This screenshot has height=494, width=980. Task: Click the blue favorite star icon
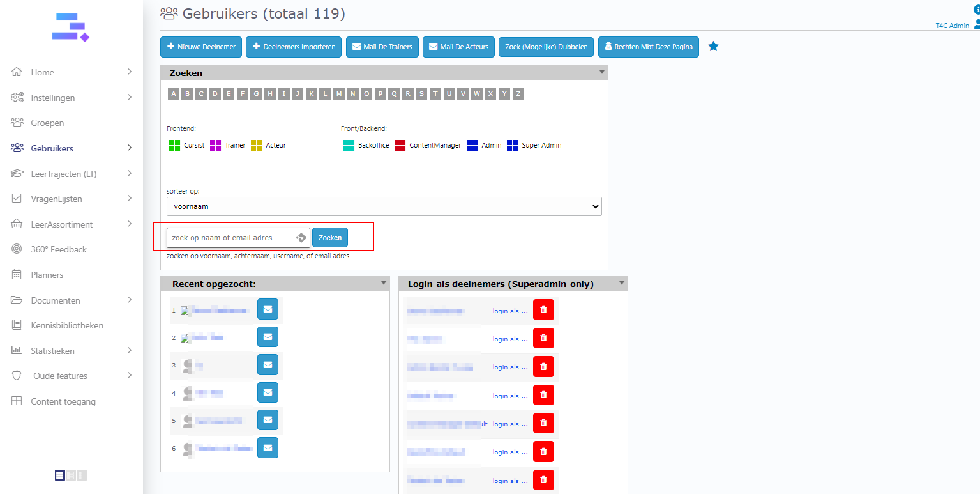[x=713, y=47]
